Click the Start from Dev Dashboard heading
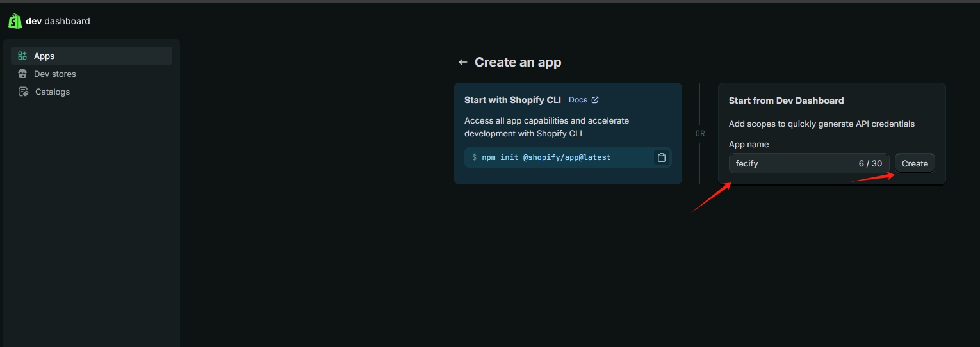Screen dimensions: 980x347 (x=786, y=101)
